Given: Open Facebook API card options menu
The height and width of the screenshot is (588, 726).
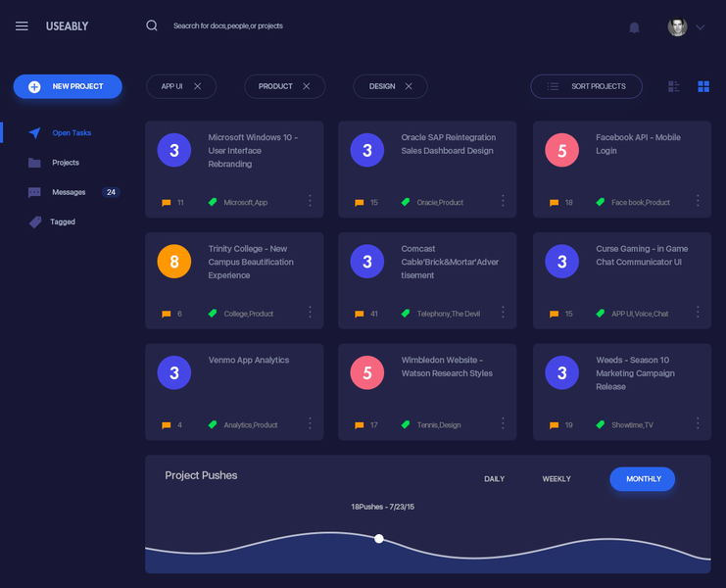Looking at the screenshot, I should point(698,201).
